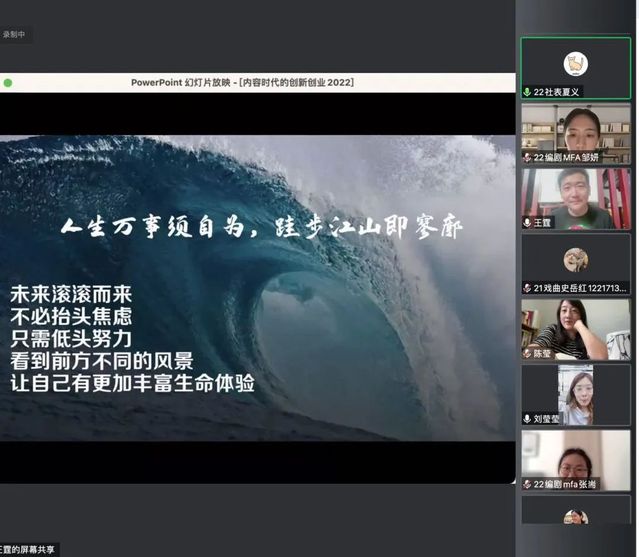Click the microphone icon next to 王霞
The width and height of the screenshot is (639, 557).
pos(527,222)
